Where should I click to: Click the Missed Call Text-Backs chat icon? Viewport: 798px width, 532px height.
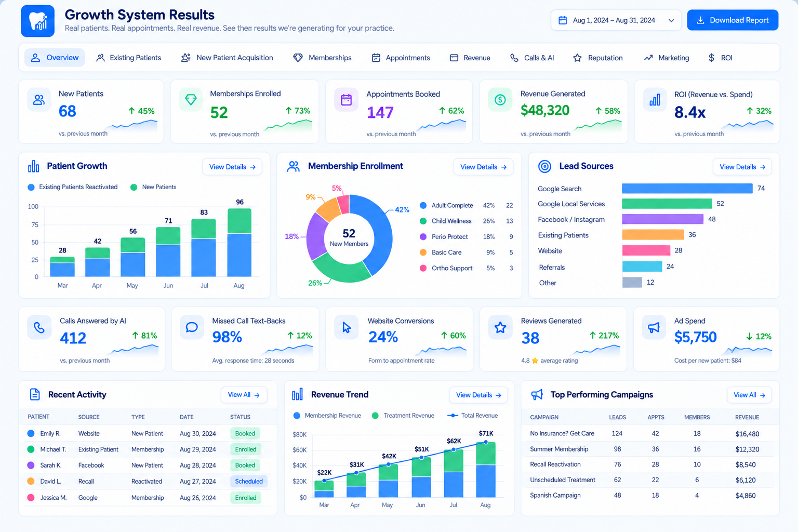pos(192,327)
